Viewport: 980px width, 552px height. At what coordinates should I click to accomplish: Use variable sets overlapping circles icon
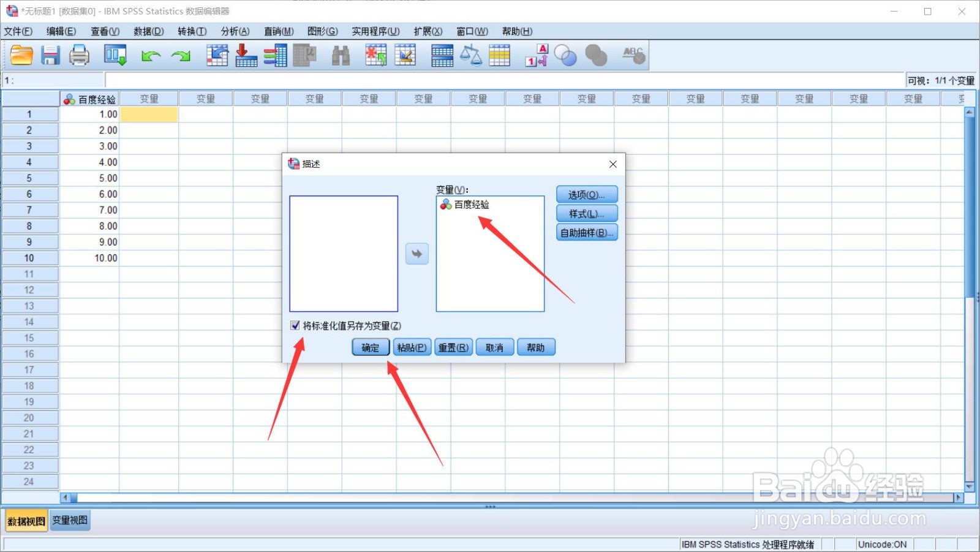click(x=565, y=56)
